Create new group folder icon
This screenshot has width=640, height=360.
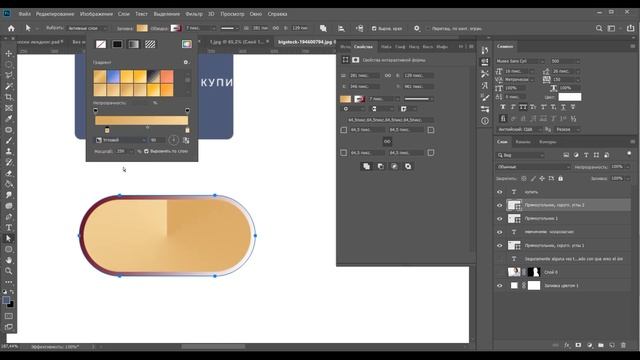tap(601, 345)
